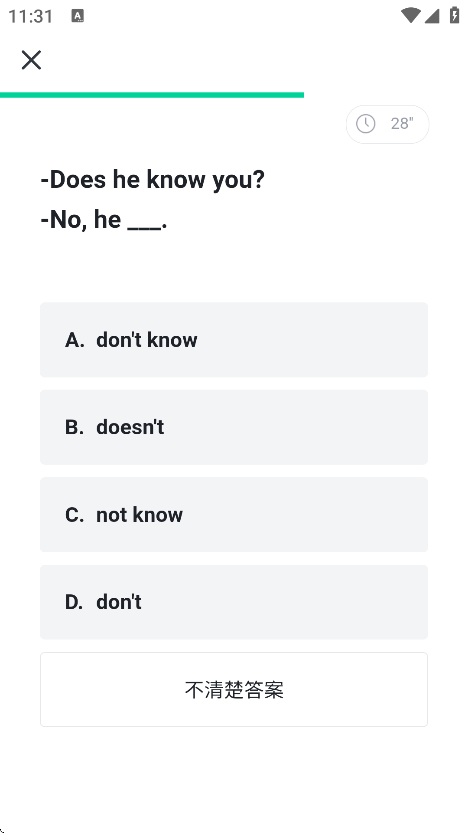Tap the "A." option letter label
Image resolution: width=468 pixels, height=833 pixels.
74,340
